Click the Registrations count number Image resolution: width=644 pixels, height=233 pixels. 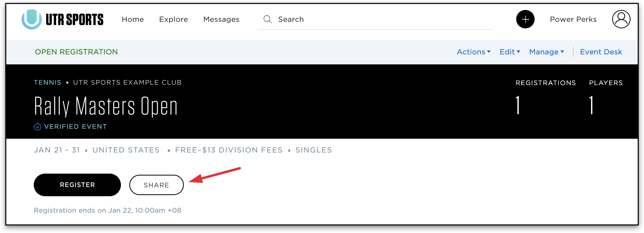click(518, 105)
